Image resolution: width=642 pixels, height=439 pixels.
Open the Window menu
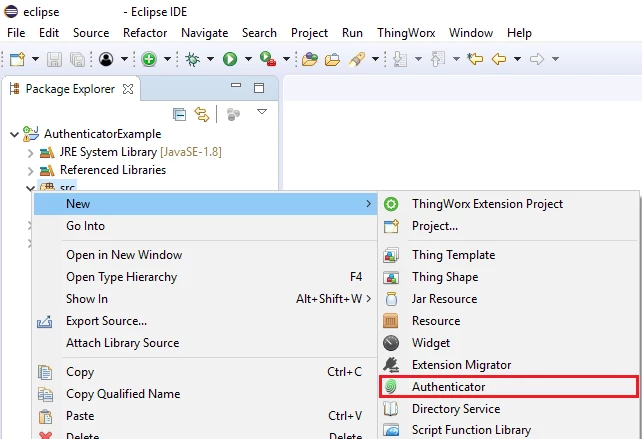pos(471,33)
